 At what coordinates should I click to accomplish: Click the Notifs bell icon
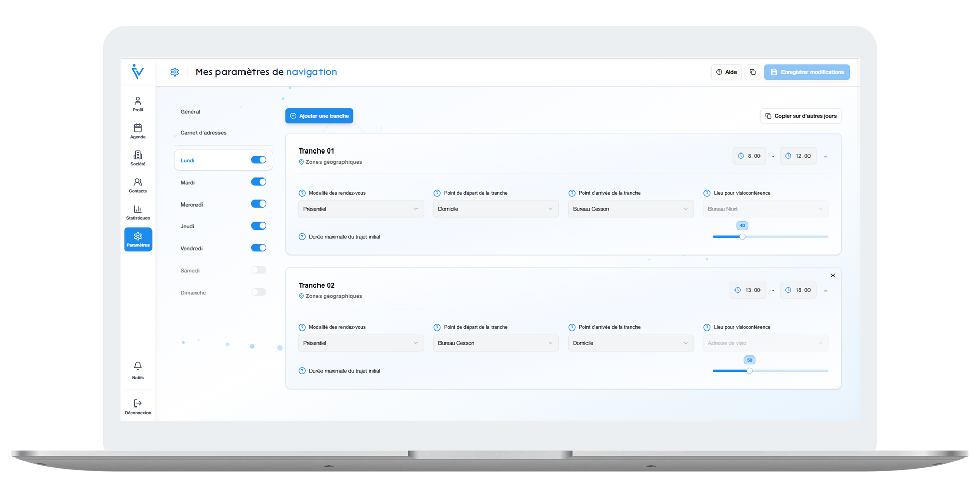(137, 369)
